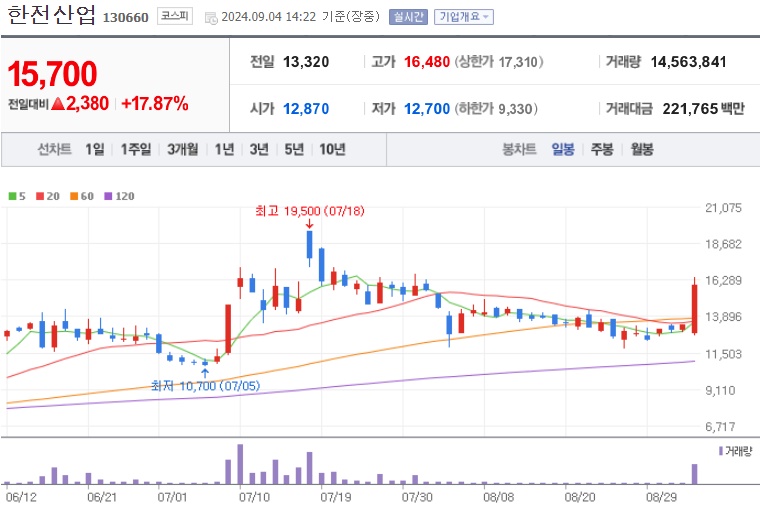760x510 pixels.
Task: Click the 최고 19,500 (07/18) high label
Action: (310, 211)
